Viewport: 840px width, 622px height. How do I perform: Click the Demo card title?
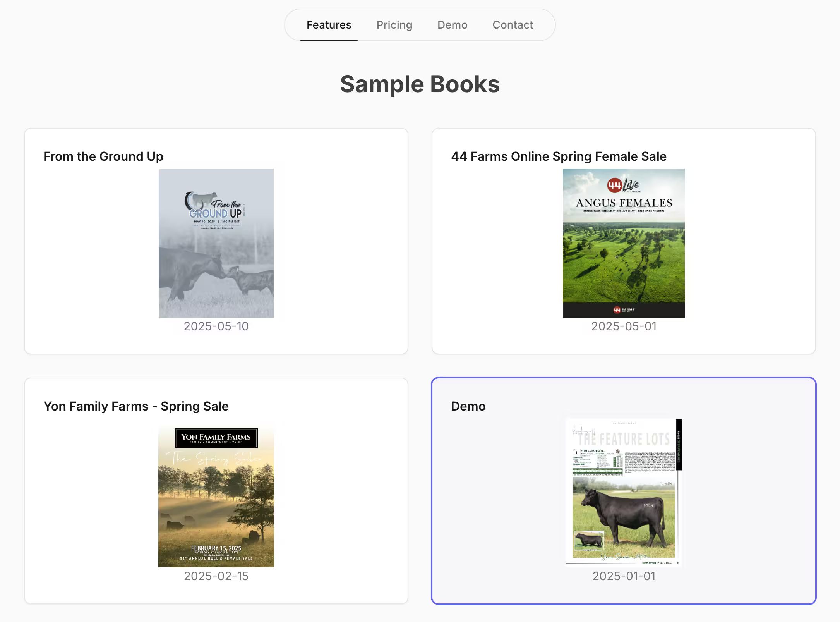468,406
